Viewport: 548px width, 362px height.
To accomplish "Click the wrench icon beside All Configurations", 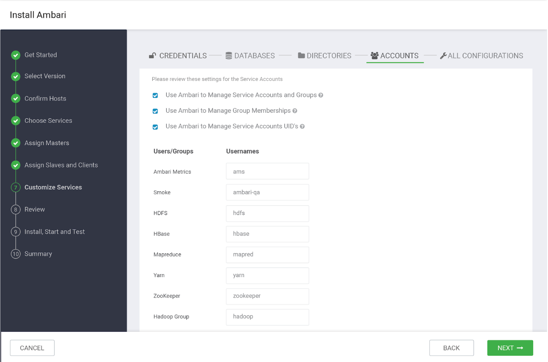I will click(443, 56).
